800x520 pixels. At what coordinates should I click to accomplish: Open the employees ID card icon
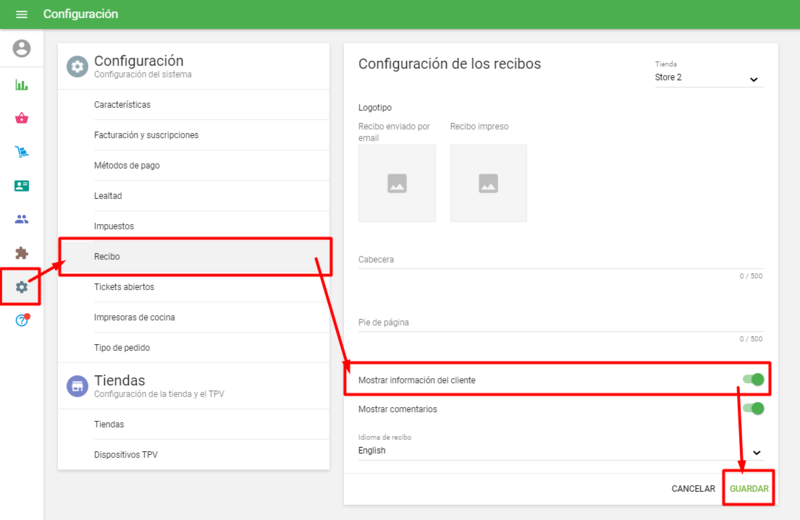pos(21,186)
